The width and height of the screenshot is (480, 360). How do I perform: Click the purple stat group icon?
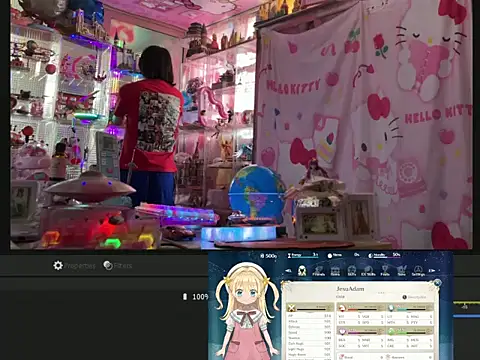[x=341, y=332]
